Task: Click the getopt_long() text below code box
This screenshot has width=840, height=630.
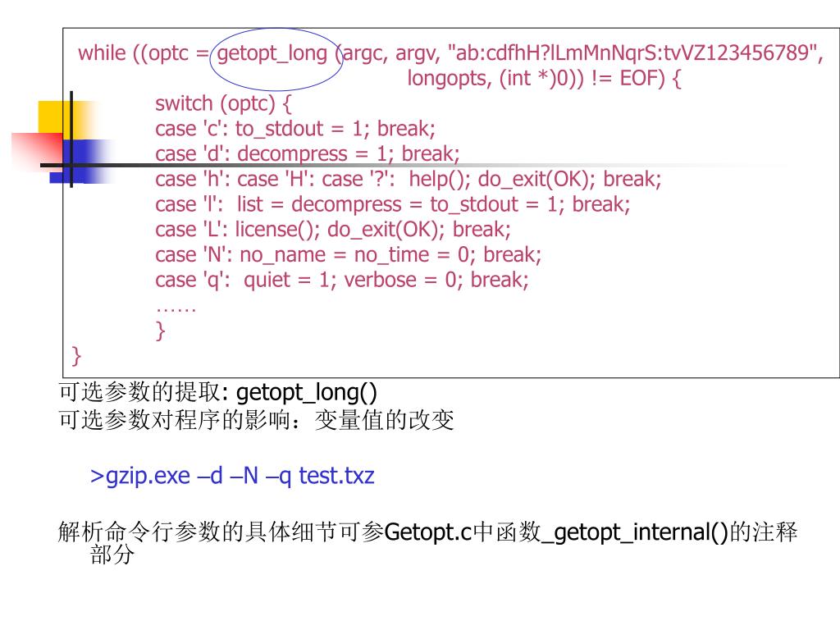Action: click(x=307, y=392)
